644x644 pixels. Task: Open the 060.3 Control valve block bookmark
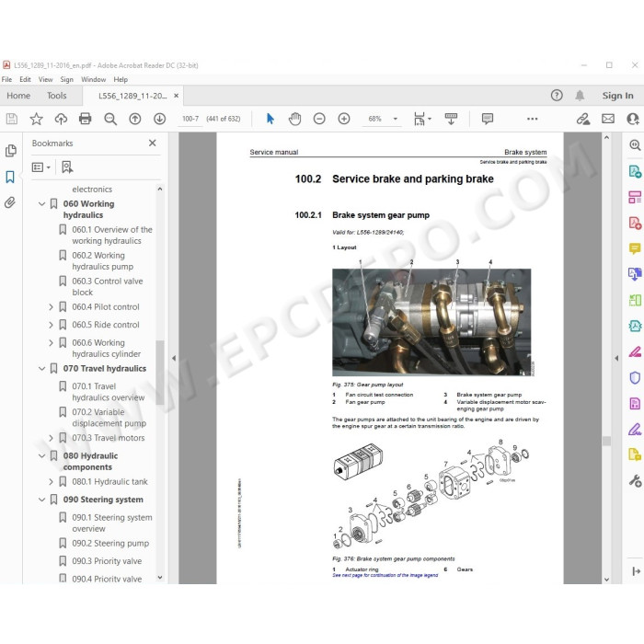click(108, 287)
